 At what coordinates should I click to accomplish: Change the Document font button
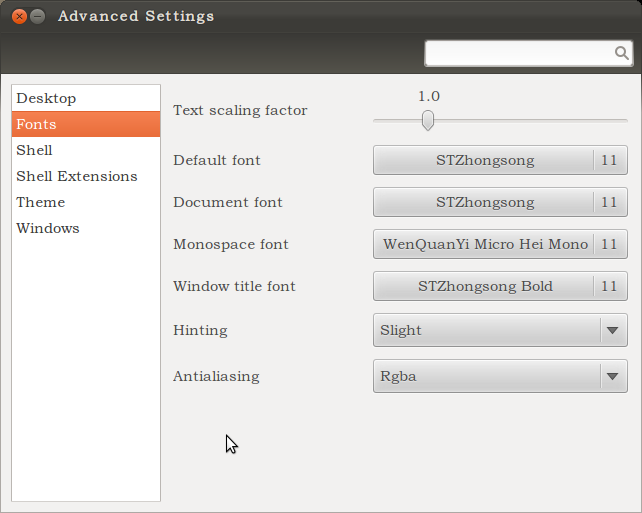[500, 202]
